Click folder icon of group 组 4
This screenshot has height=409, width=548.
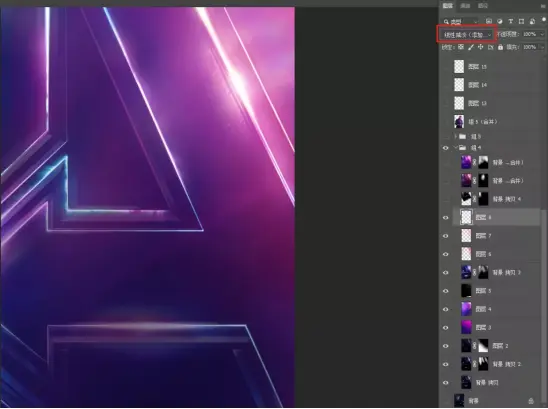[463, 148]
